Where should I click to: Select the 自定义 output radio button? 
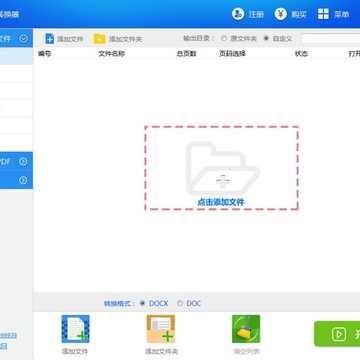coord(266,38)
